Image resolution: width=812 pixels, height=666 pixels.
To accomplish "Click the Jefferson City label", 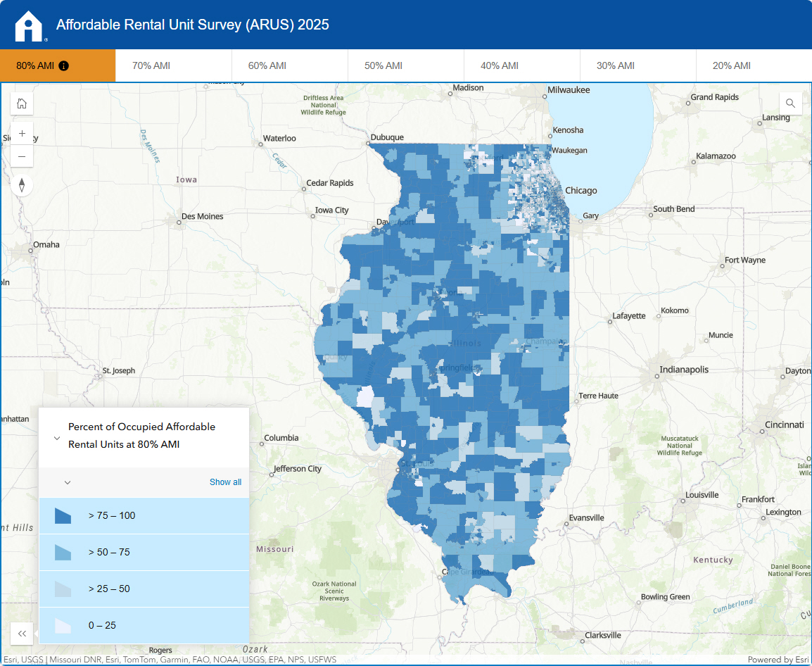I will [x=297, y=469].
